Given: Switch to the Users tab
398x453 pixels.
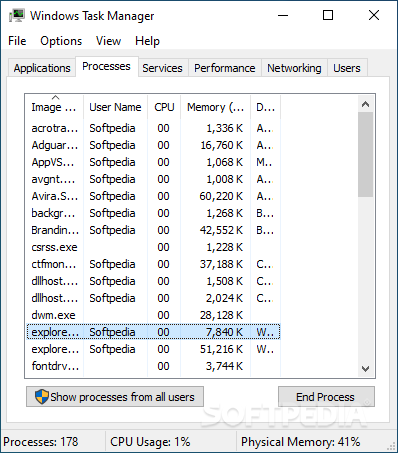Looking at the screenshot, I should (347, 68).
